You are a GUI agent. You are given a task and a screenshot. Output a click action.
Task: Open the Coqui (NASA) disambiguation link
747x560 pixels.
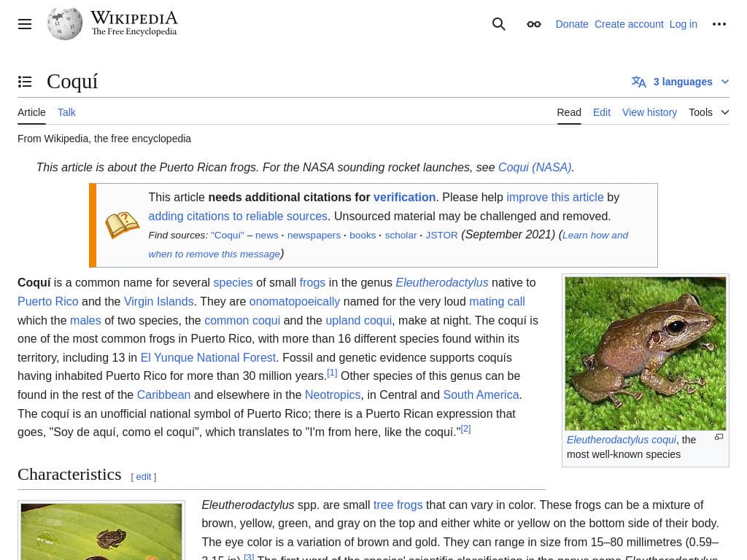tap(534, 167)
